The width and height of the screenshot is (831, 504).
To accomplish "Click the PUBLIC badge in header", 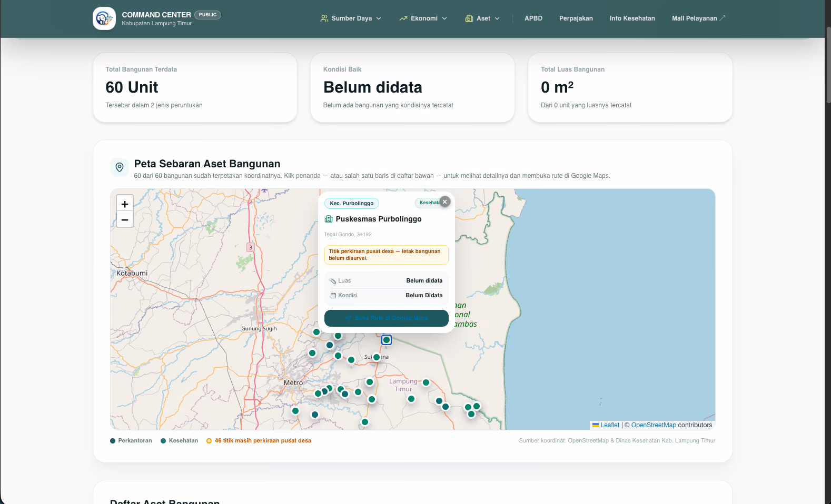I will coord(207,15).
